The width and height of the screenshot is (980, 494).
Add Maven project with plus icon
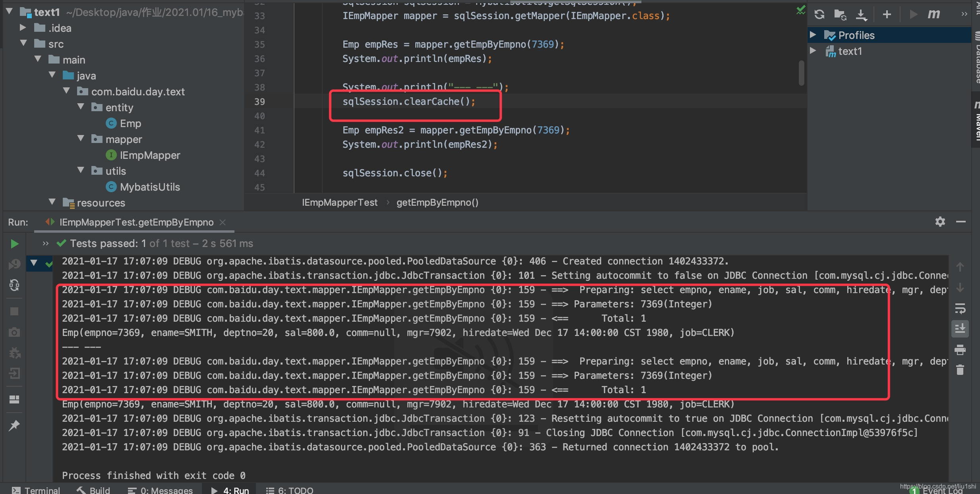pos(887,15)
